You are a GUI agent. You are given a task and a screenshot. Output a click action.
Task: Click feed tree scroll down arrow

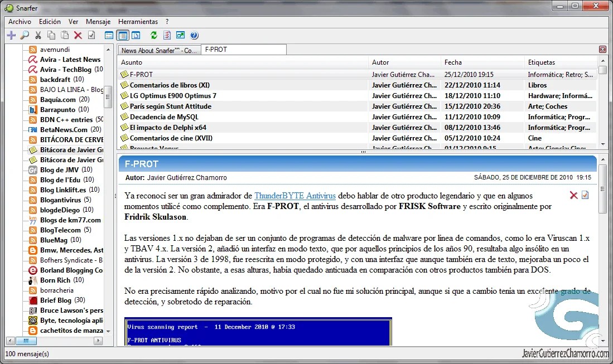click(108, 331)
